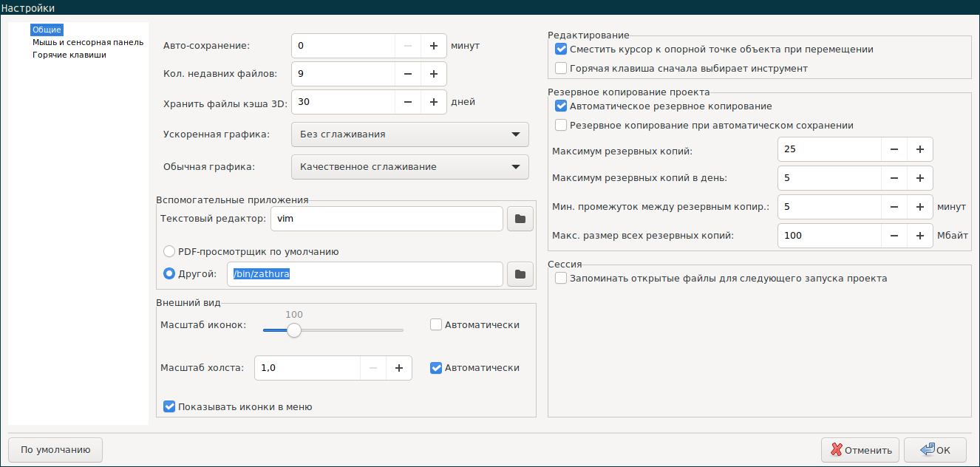Screen dimensions: 980x467
Task: Select Мышь и сенсорная панель section
Action: [x=87, y=42]
